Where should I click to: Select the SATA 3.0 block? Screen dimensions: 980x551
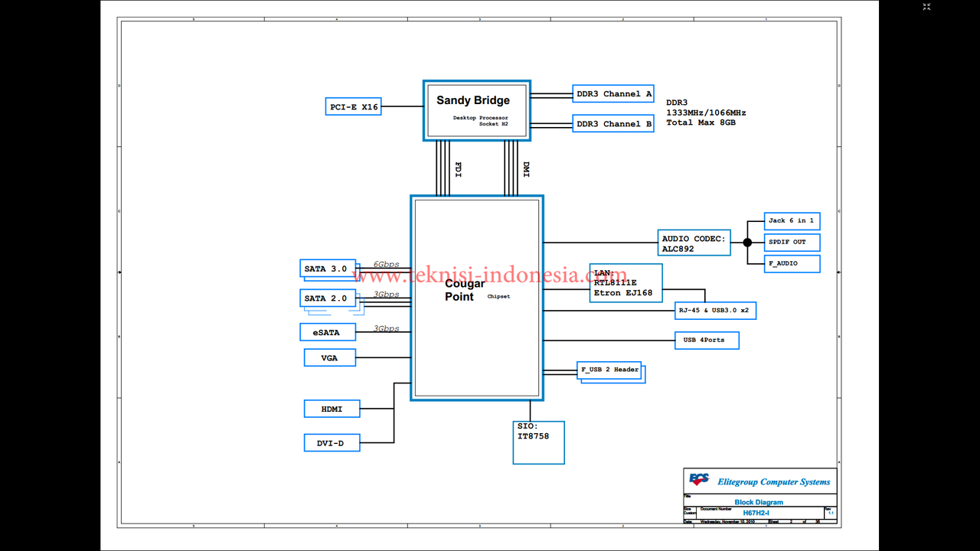tap(328, 269)
